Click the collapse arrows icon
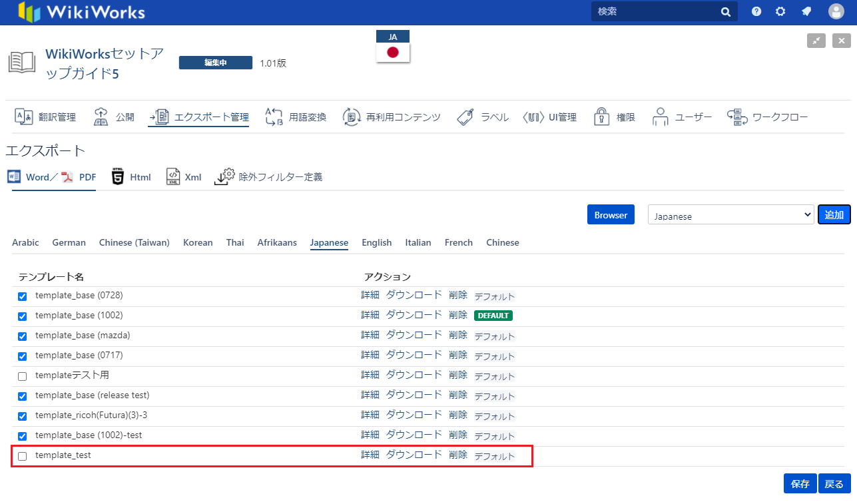This screenshot has width=857, height=504. [x=816, y=41]
